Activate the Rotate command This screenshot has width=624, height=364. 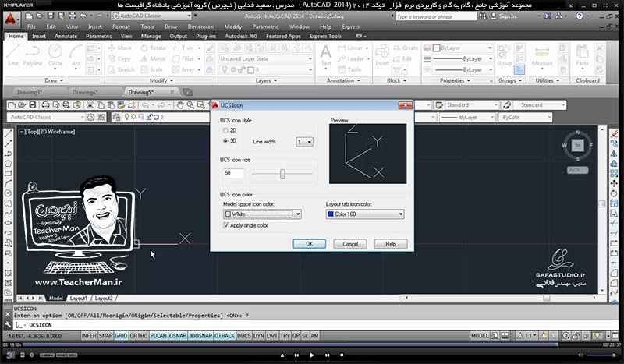[x=153, y=48]
